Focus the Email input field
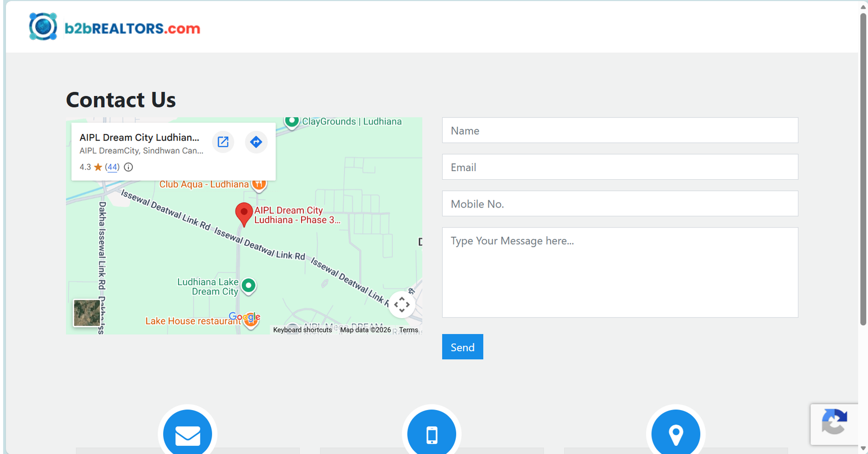This screenshot has height=454, width=868. click(620, 167)
